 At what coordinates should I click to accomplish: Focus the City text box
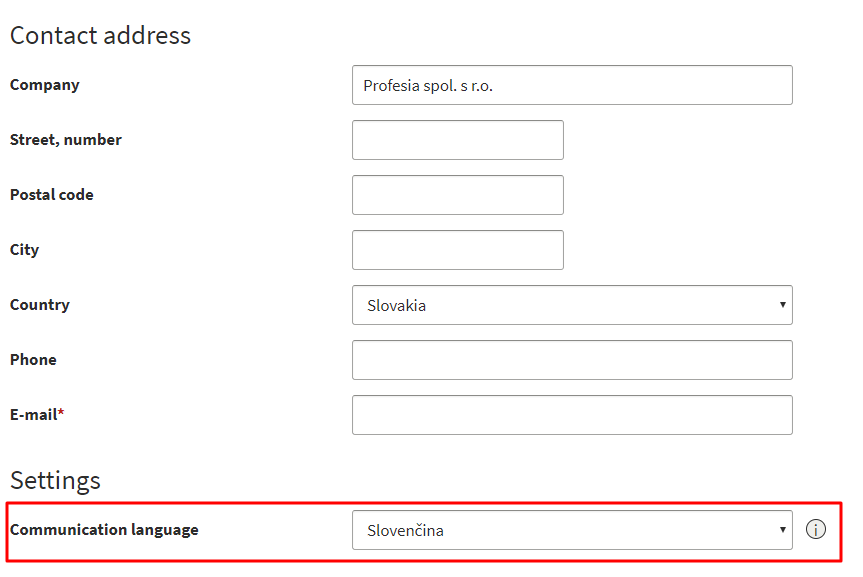458,251
